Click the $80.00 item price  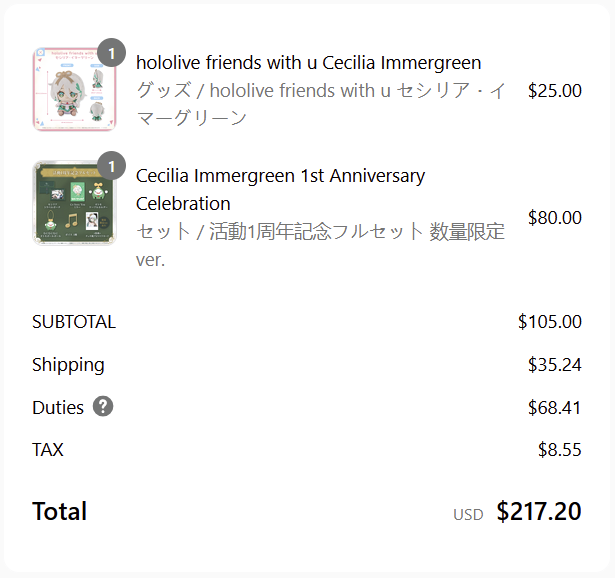(554, 217)
